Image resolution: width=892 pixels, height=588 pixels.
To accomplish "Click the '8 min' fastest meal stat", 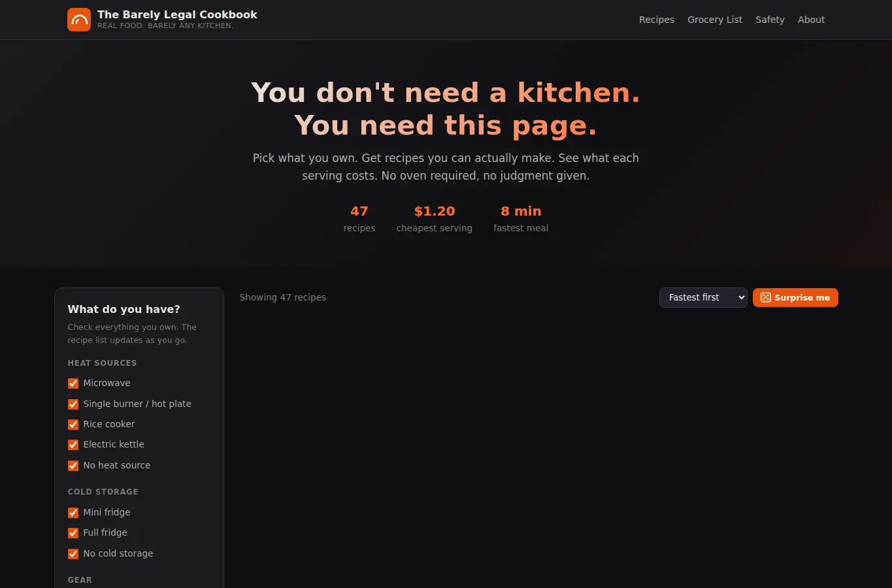I will click(521, 211).
